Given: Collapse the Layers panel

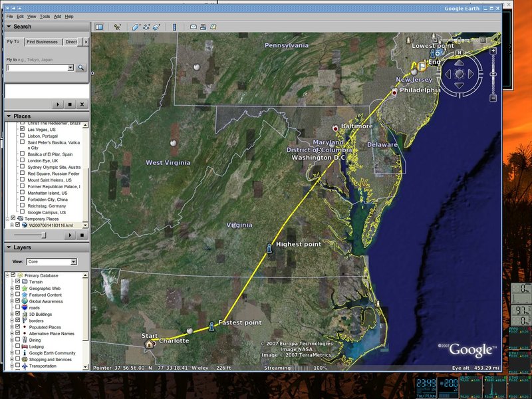Looking at the screenshot, I should pos(9,247).
